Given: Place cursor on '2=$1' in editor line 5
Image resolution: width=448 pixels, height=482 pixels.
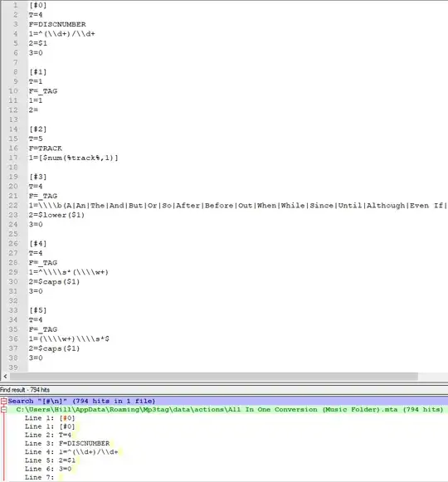Looking at the screenshot, I should click(x=38, y=43).
